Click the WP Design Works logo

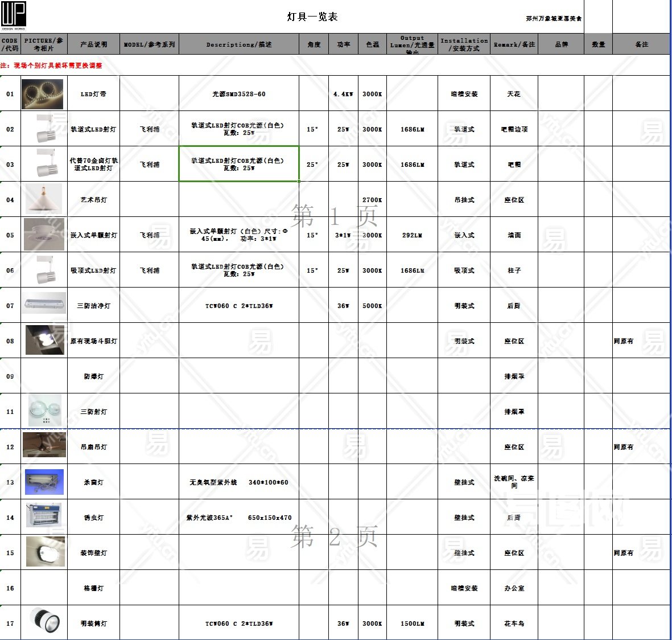[x=14, y=15]
